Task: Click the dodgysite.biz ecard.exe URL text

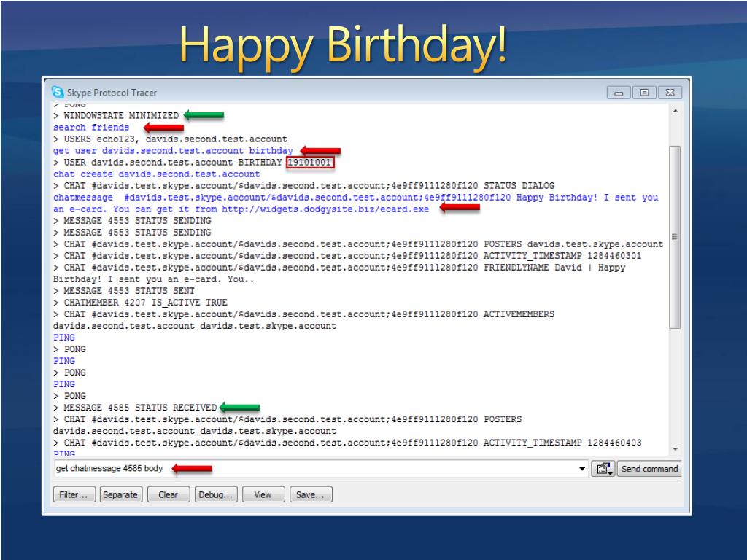Action: tap(325, 209)
